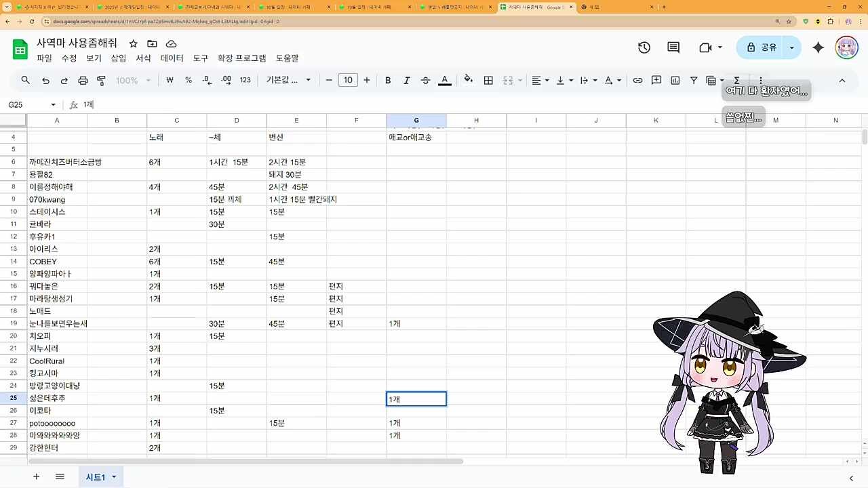Open the 삽입 menu
The height and width of the screenshot is (488, 868).
[x=119, y=58]
